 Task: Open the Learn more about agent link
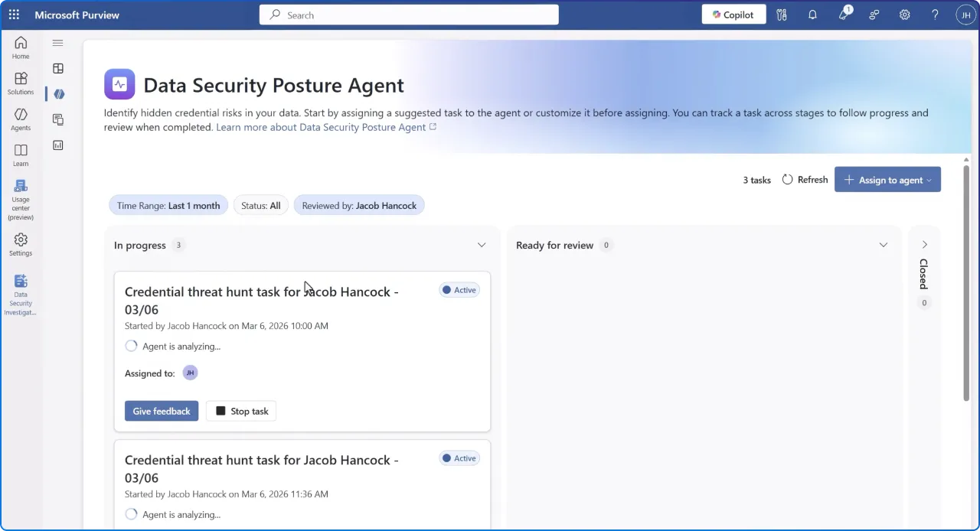(x=322, y=127)
